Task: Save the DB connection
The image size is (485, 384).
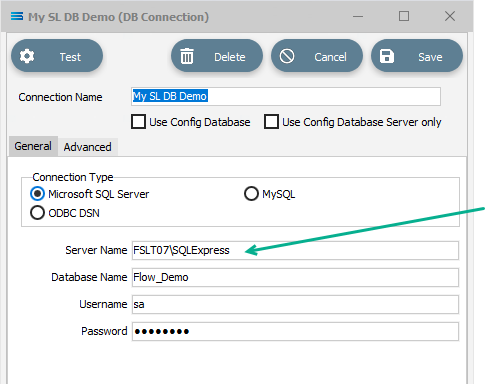Action: click(x=417, y=56)
